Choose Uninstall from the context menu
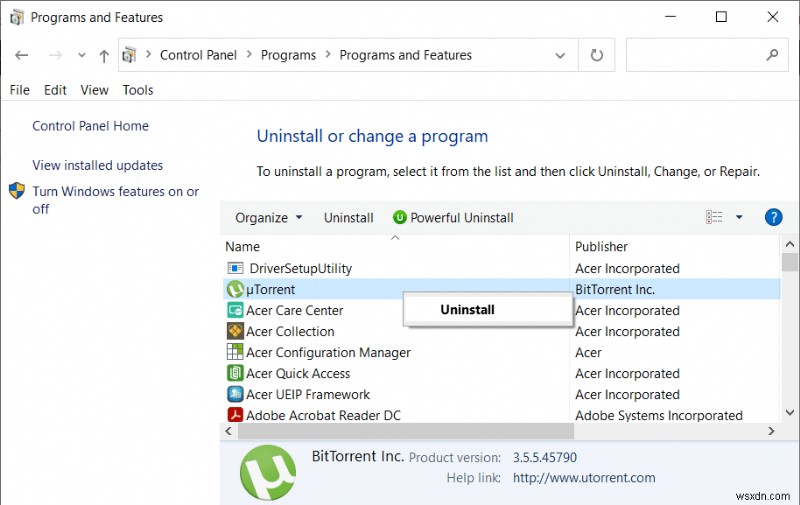This screenshot has height=505, width=800. [x=487, y=310]
